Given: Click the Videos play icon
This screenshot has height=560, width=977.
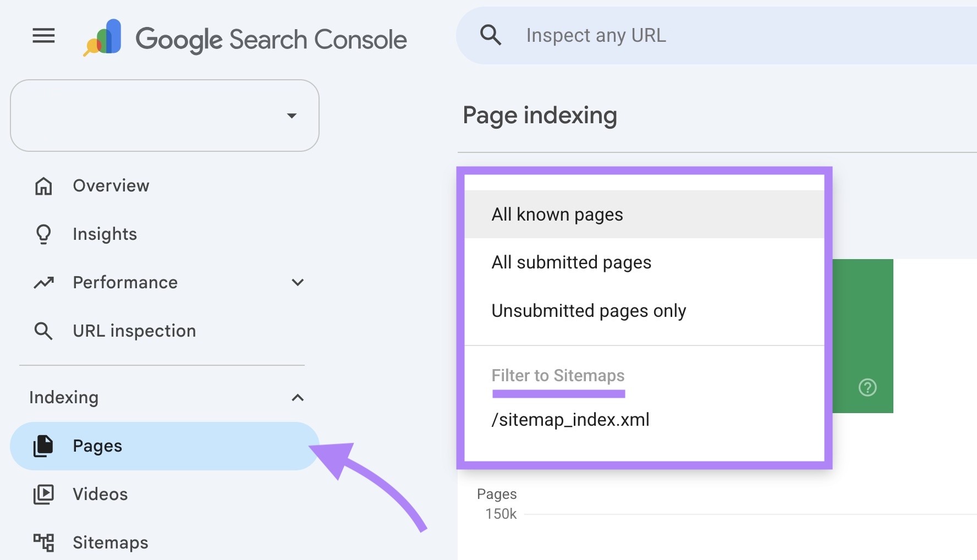Looking at the screenshot, I should tap(43, 494).
